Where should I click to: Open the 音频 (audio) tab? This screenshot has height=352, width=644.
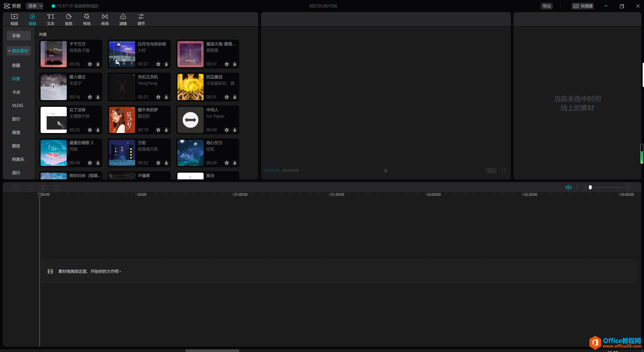(32, 19)
